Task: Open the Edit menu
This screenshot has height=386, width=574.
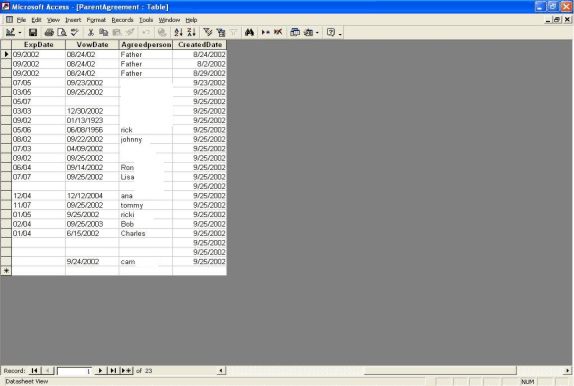Action: click(36, 20)
